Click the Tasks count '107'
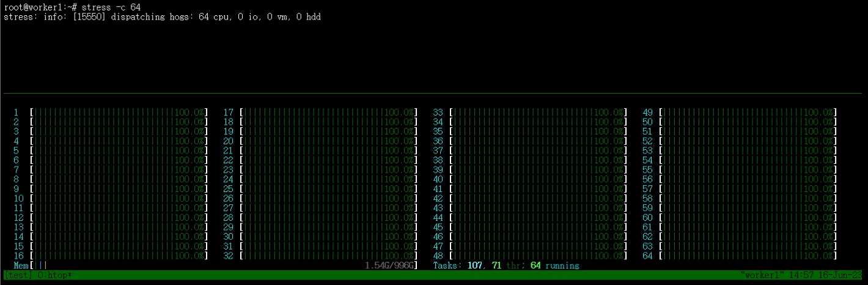 pyautogui.click(x=474, y=265)
